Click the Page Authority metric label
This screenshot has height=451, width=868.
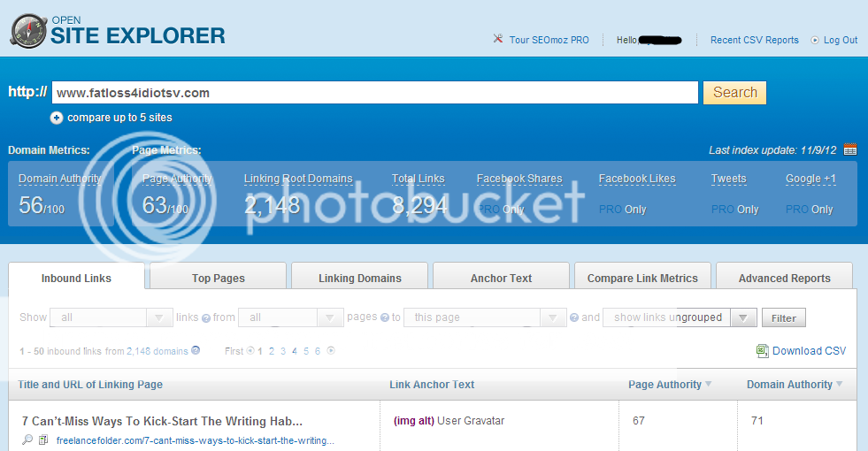[177, 178]
